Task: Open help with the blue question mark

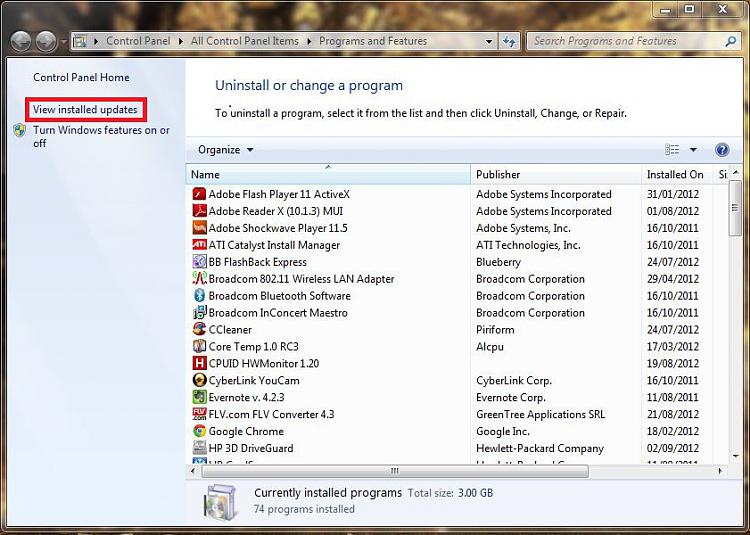Action: (x=722, y=150)
